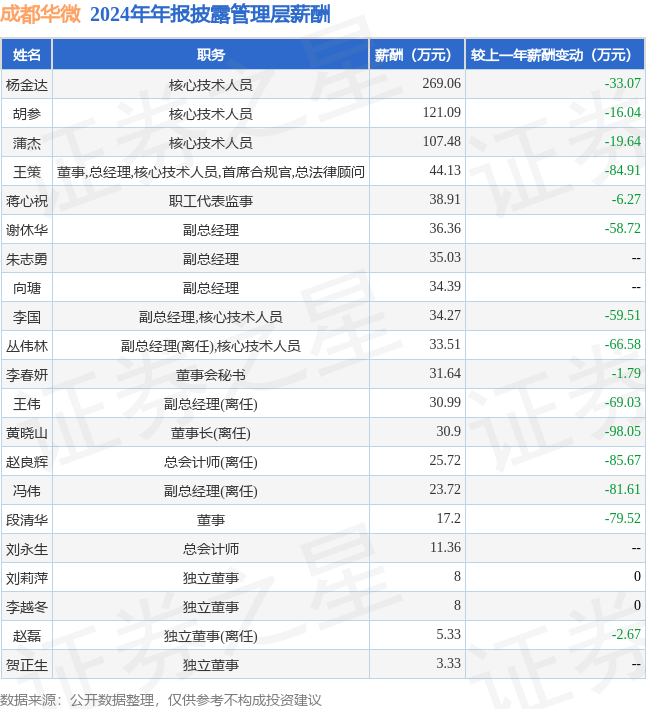Select the 职务 column header
Viewport: 646px width, 709px height.
click(211, 55)
